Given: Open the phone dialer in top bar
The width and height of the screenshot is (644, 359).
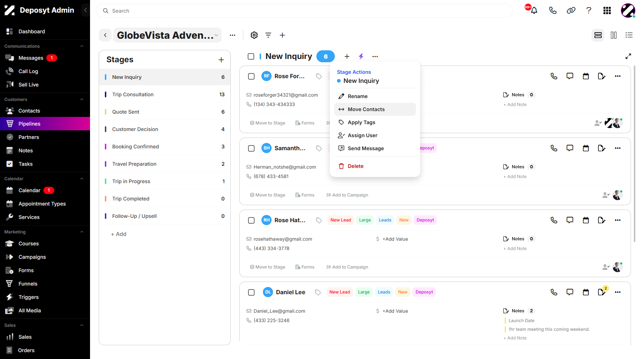Looking at the screenshot, I should point(553,10).
